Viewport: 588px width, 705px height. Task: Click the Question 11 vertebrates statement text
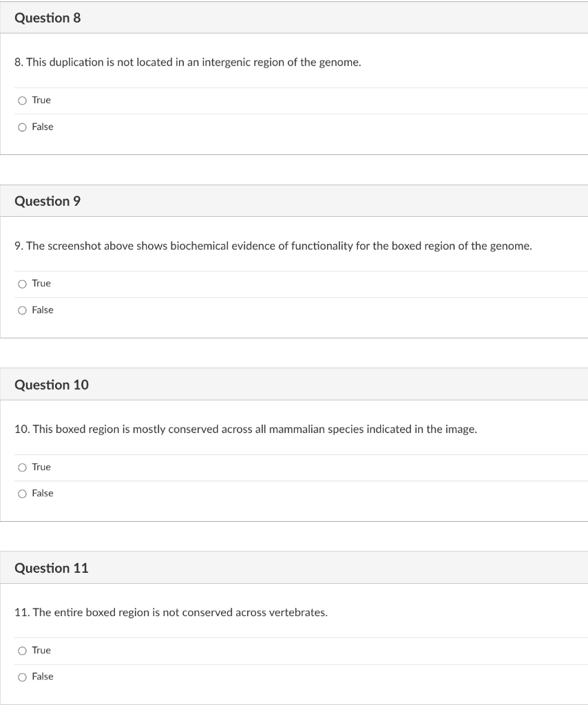click(171, 612)
